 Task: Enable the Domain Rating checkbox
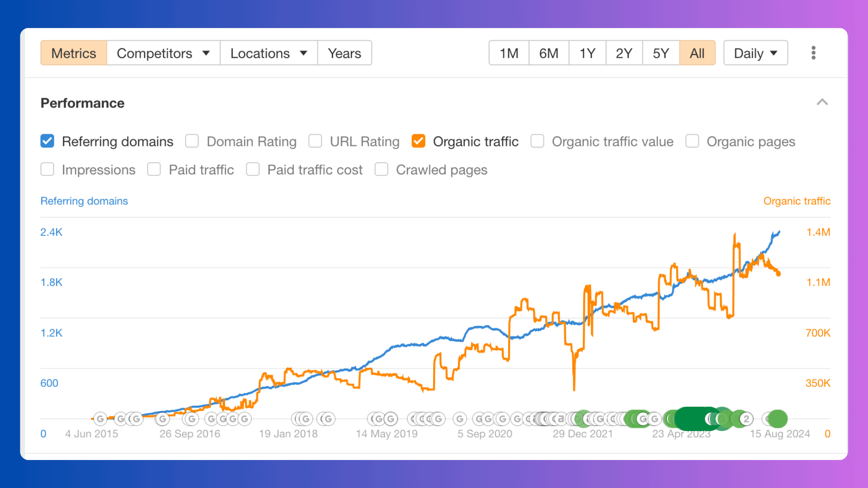click(192, 141)
